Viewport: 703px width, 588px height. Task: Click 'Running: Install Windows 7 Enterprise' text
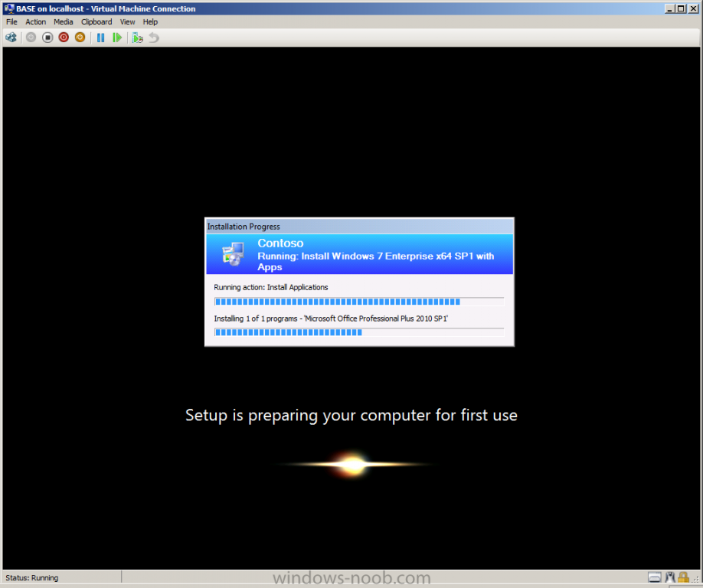tap(376, 261)
